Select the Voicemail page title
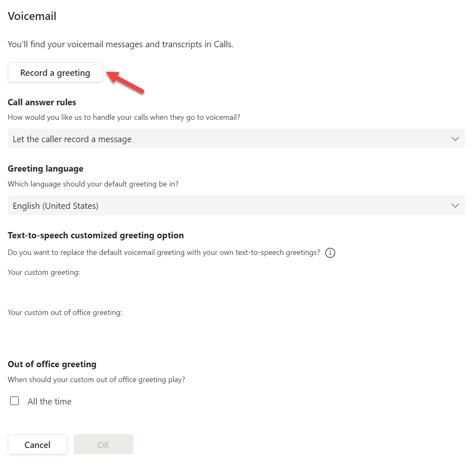 (x=32, y=16)
